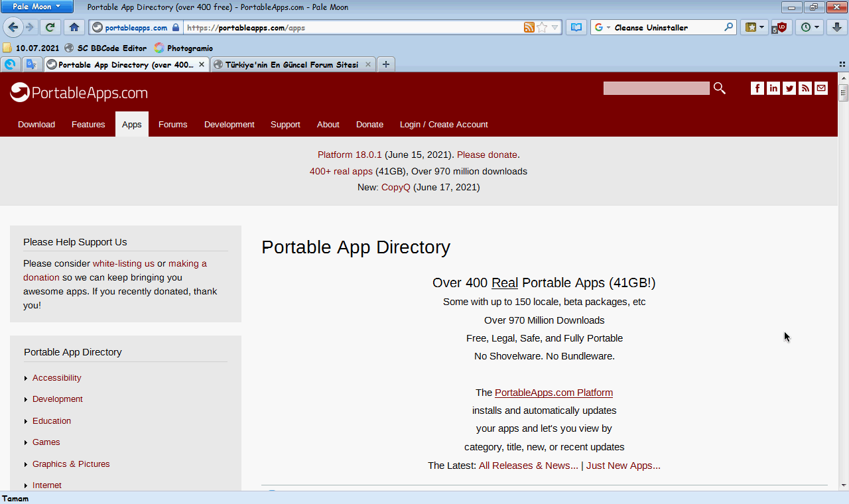This screenshot has height=504, width=849.
Task: Click the search magnifier in browser search box
Action: coord(729,27)
